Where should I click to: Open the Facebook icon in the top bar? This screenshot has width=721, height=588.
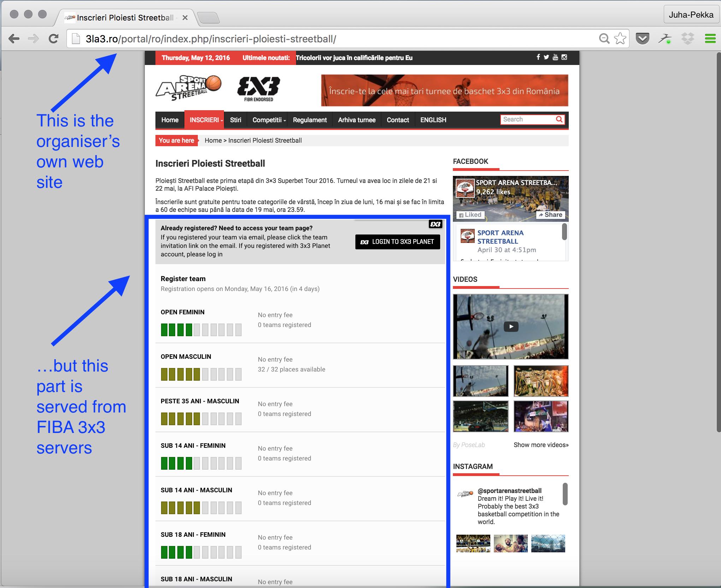click(538, 57)
